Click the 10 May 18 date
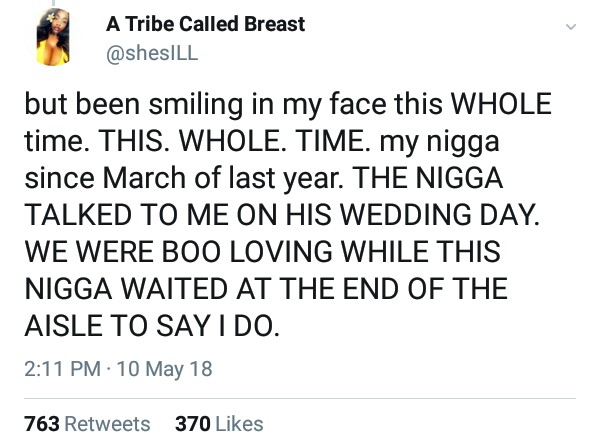 click(x=164, y=368)
